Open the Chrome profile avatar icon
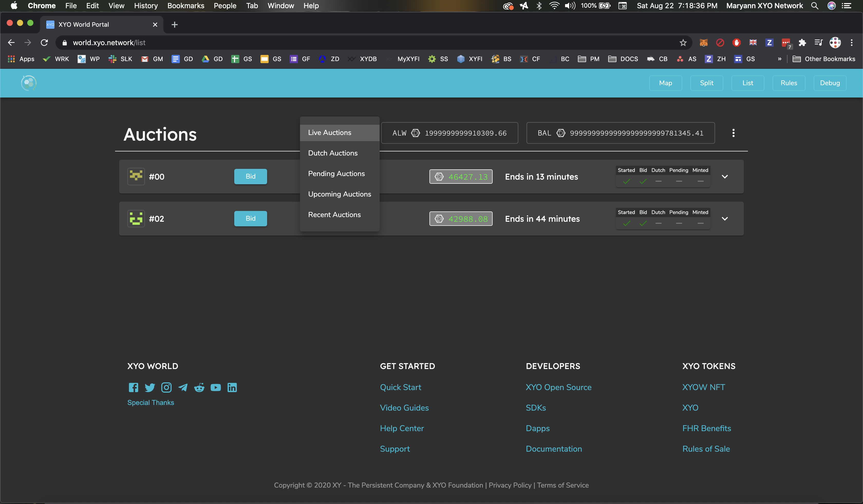This screenshot has height=504, width=863. [835, 42]
